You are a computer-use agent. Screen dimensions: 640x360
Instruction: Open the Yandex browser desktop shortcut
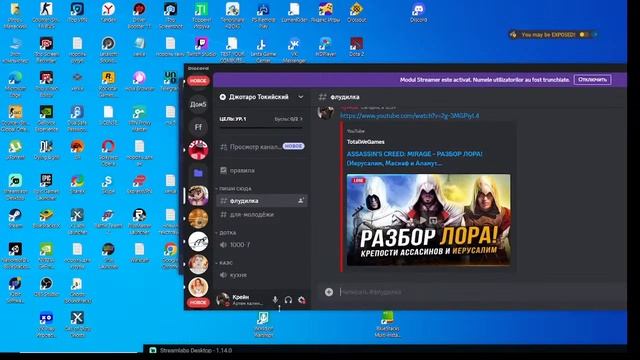tap(108, 13)
